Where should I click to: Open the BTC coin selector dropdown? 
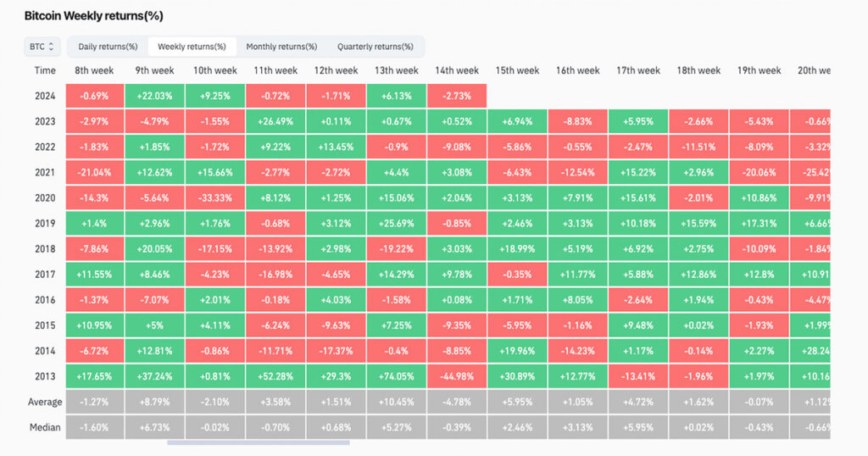[42, 47]
